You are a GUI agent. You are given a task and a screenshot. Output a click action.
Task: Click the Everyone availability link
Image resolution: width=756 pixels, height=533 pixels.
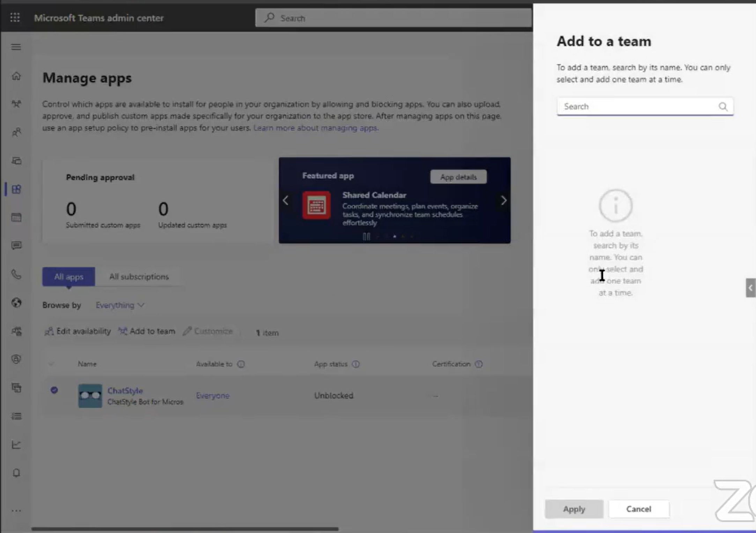pyautogui.click(x=213, y=395)
